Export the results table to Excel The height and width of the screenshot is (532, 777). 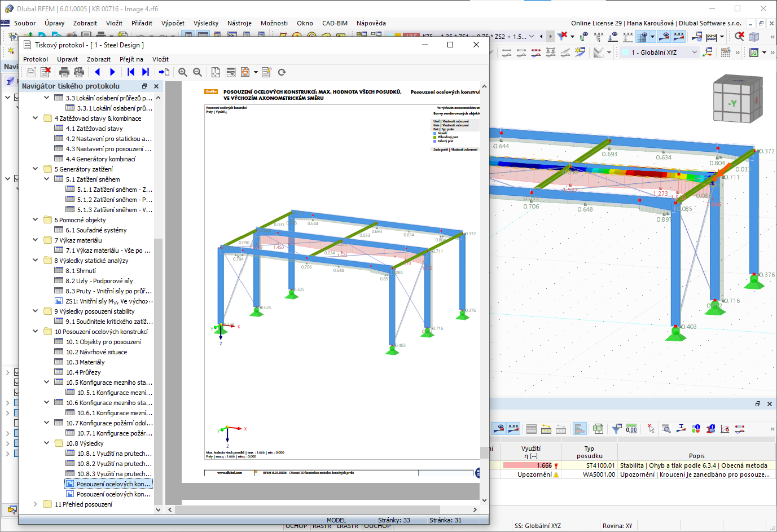click(597, 429)
